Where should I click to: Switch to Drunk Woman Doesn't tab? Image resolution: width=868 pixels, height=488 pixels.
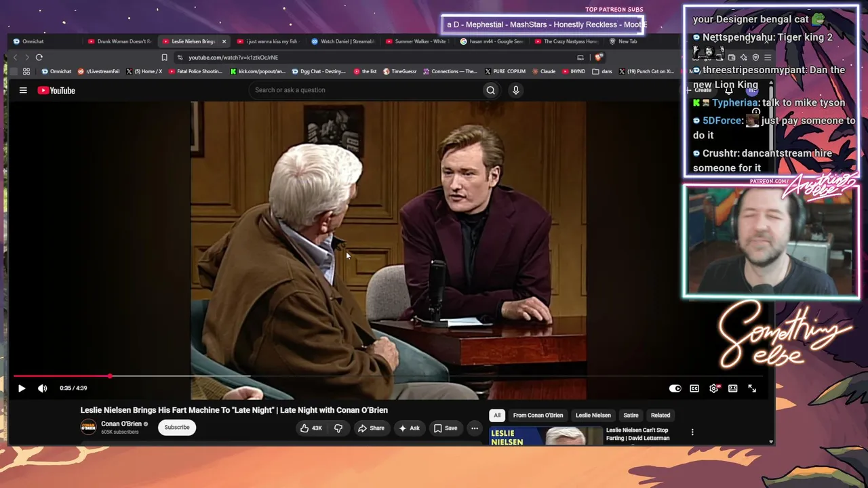(x=120, y=41)
